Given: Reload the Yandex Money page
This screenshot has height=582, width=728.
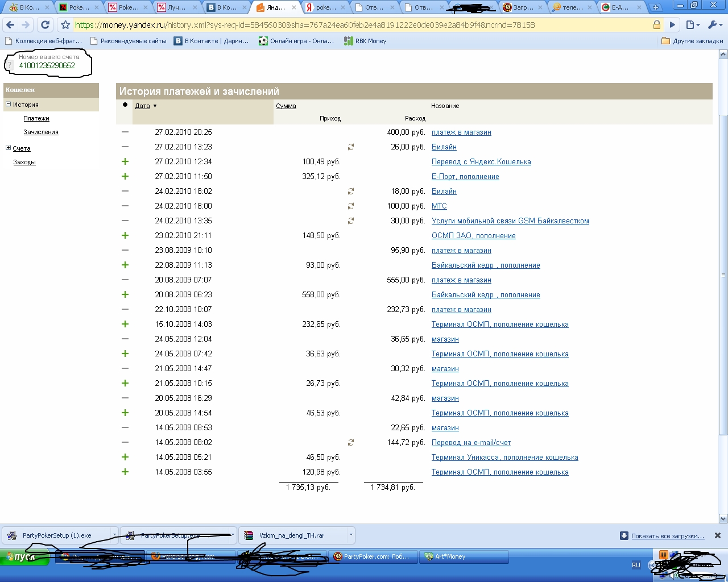Looking at the screenshot, I should coord(45,25).
